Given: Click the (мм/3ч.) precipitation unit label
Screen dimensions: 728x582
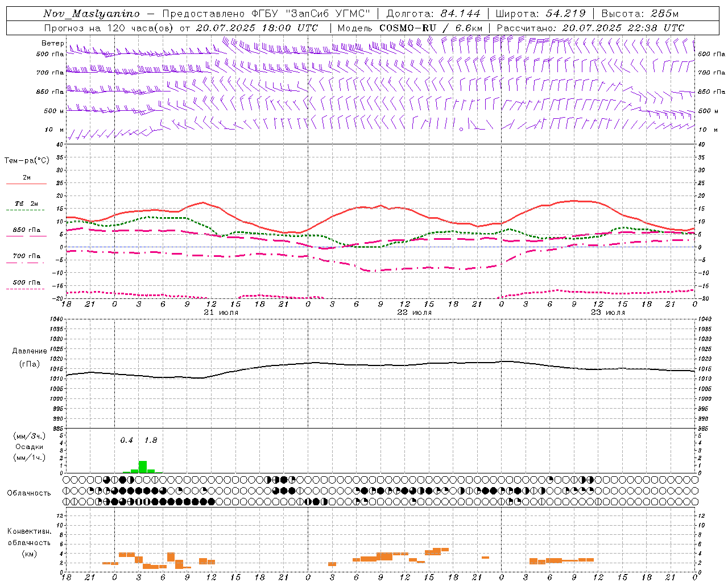Looking at the screenshot, I should (30, 436).
